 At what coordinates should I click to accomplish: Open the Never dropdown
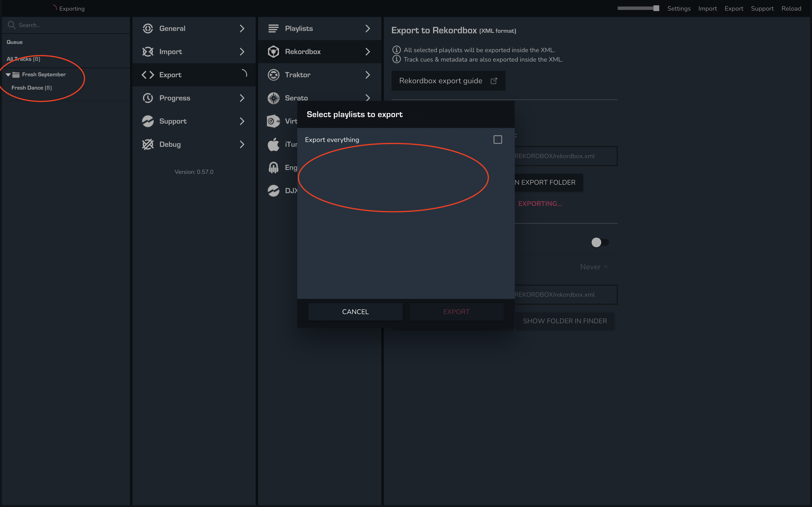pyautogui.click(x=594, y=267)
